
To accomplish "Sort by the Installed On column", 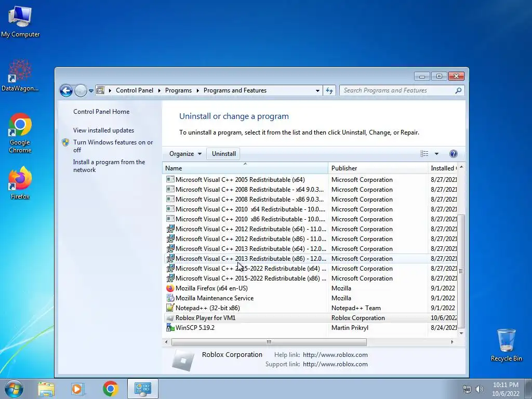I will (x=443, y=168).
